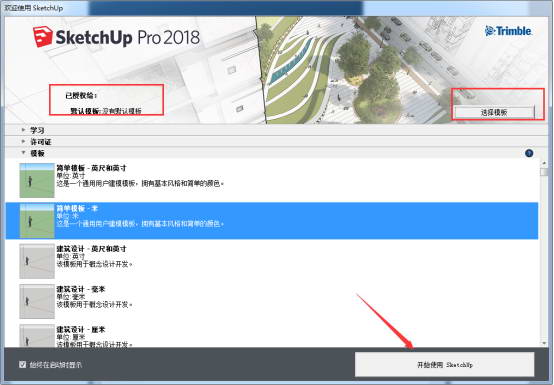Screen dimensions: 554x385
Task: Click thumbnail of 简单模板 - 米
Action: [x=37, y=221]
